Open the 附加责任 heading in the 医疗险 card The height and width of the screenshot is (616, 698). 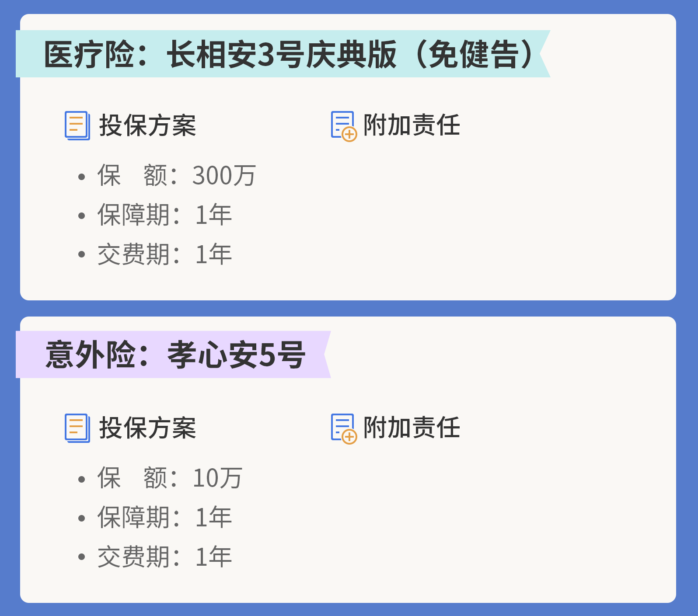tap(412, 125)
